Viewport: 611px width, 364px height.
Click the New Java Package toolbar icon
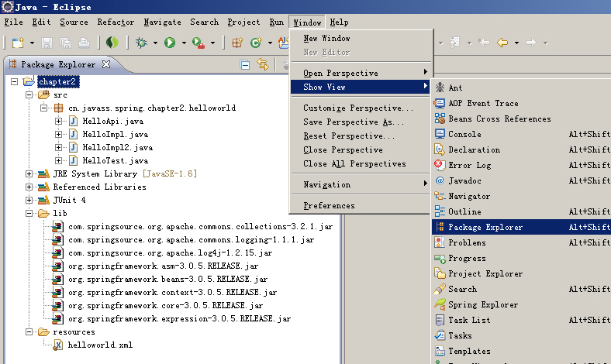pos(237,43)
